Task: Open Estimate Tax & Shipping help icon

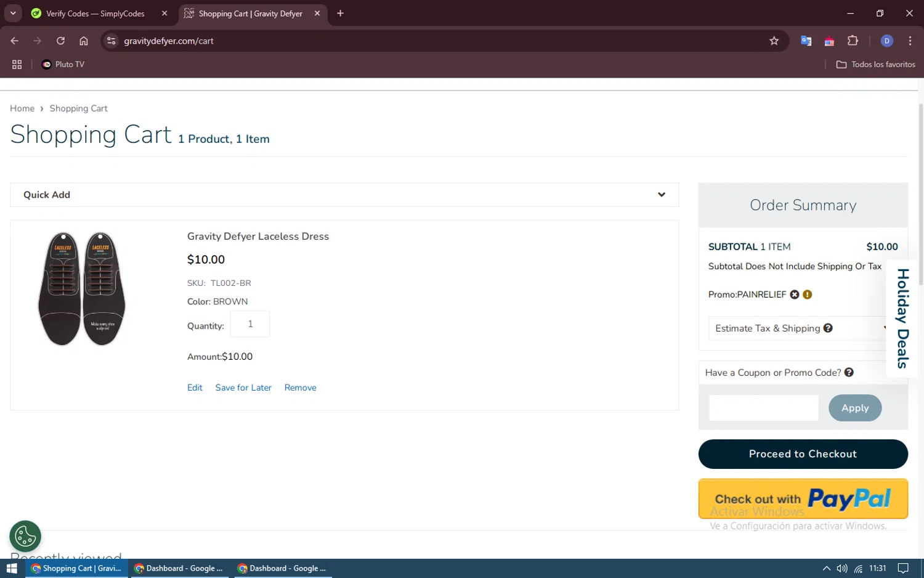Action: tap(828, 328)
